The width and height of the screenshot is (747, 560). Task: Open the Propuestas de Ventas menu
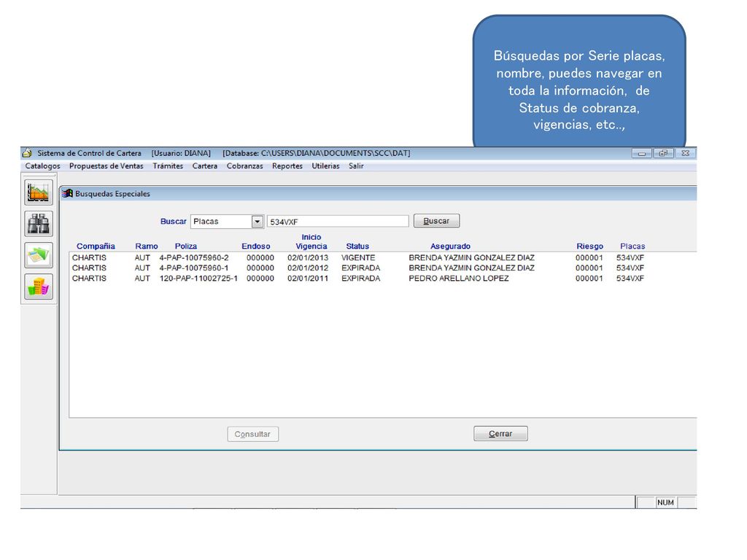tap(107, 166)
